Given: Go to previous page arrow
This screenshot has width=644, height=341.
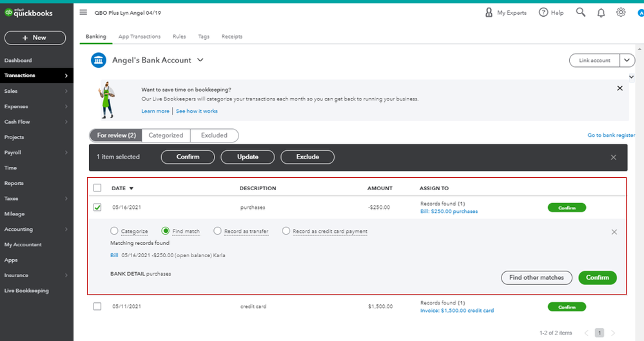Looking at the screenshot, I should (x=586, y=333).
